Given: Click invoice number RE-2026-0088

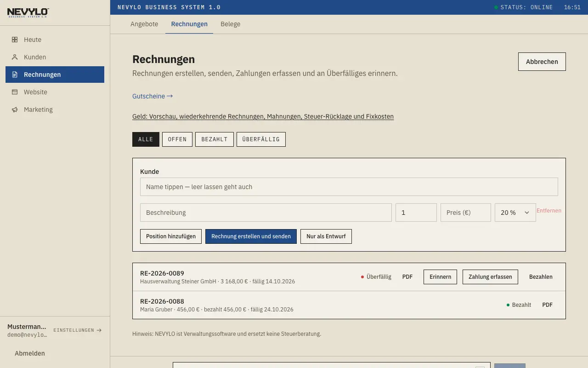Looking at the screenshot, I should 162,301.
